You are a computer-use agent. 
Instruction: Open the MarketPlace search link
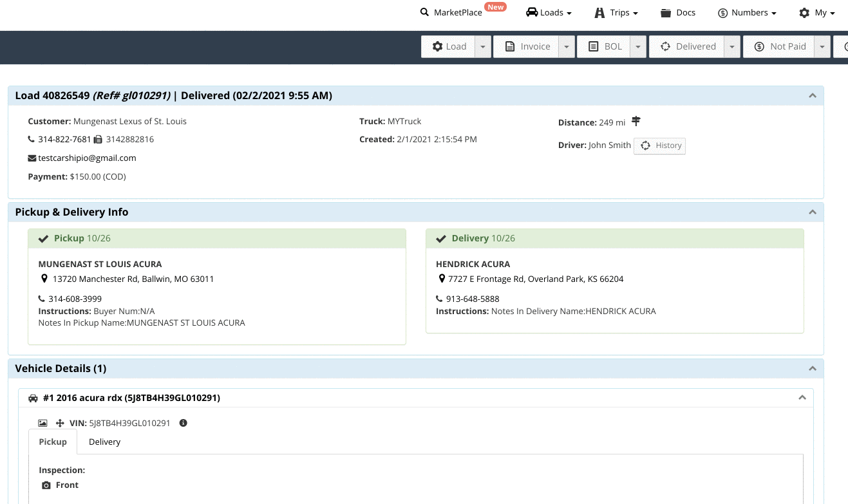(451, 13)
